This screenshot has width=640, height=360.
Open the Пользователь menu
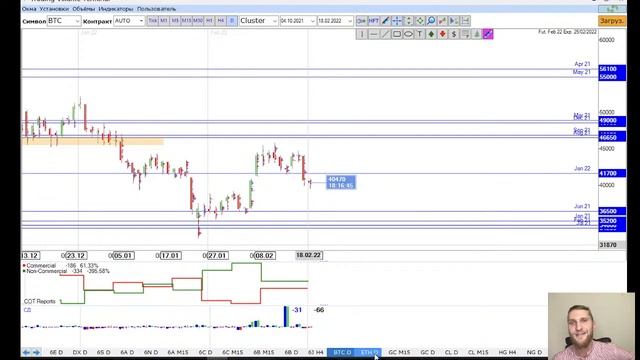coord(156,9)
